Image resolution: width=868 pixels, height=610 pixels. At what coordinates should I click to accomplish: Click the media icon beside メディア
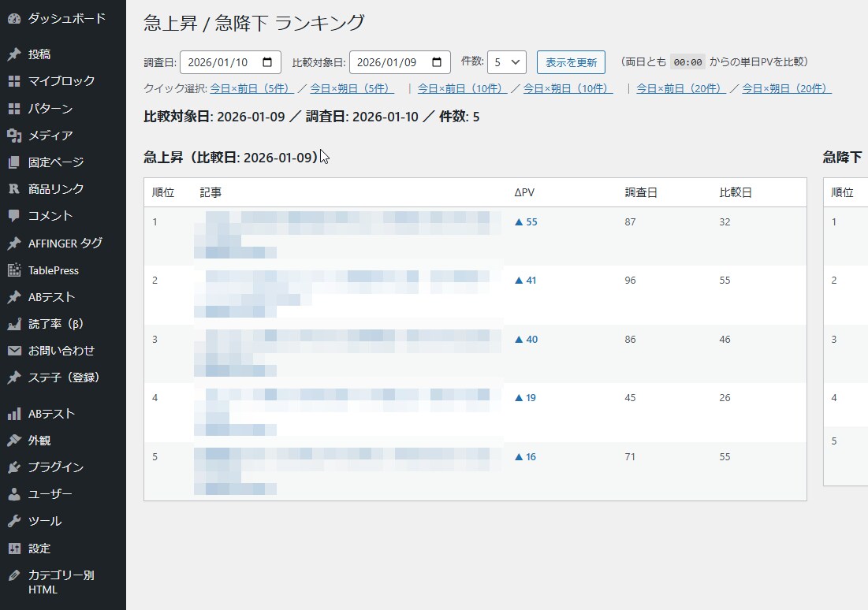(x=14, y=136)
